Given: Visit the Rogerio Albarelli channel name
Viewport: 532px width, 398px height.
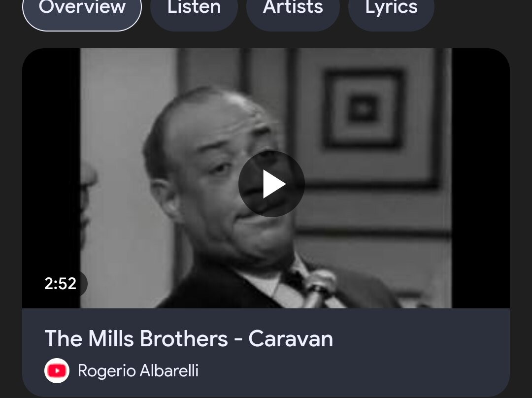Looking at the screenshot, I should [x=138, y=370].
